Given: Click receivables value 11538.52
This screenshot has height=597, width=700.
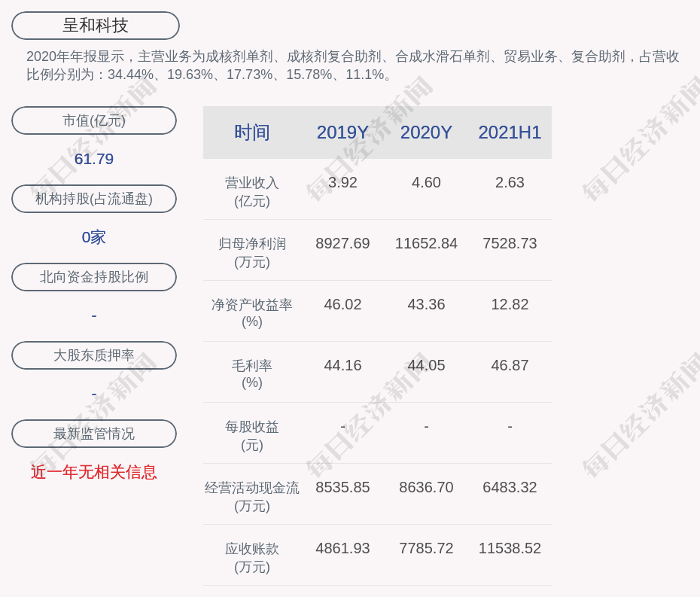Looking at the screenshot, I should click(x=510, y=548).
